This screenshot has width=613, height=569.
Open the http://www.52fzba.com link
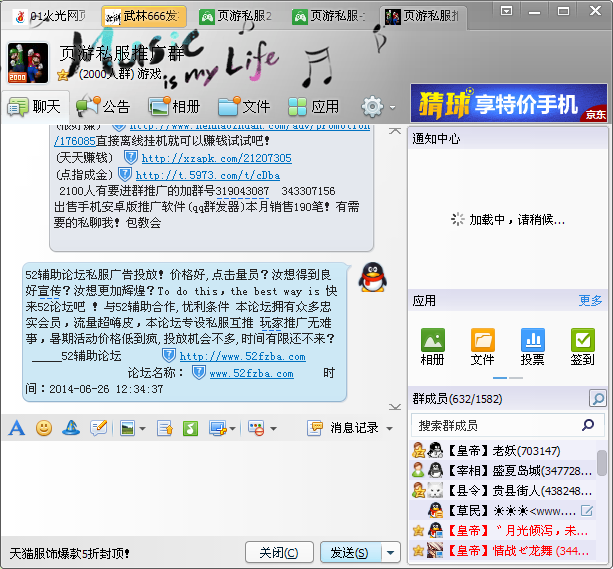pos(243,356)
